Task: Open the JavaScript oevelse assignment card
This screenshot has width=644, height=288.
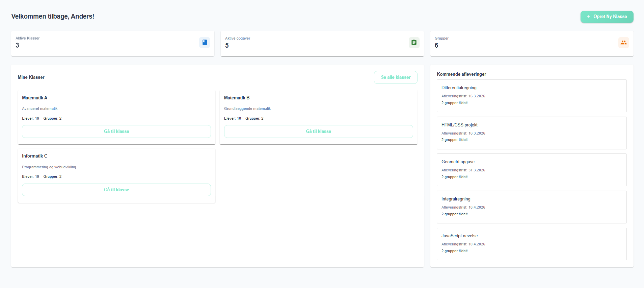Action: [x=531, y=244]
